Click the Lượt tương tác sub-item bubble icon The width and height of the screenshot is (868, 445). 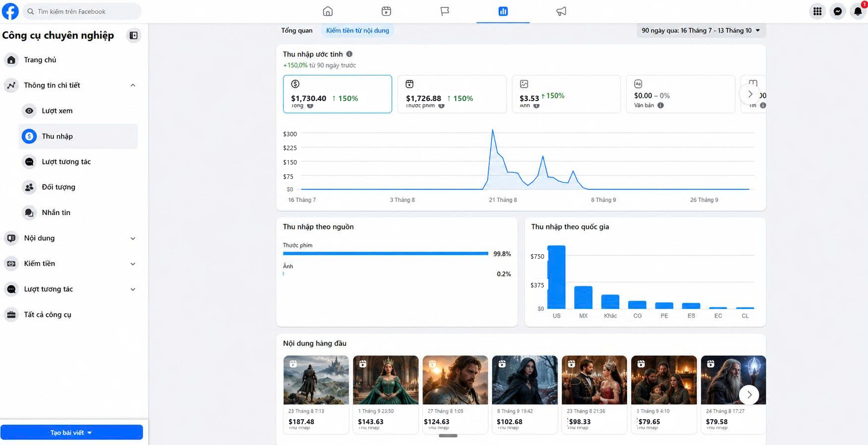pos(29,162)
